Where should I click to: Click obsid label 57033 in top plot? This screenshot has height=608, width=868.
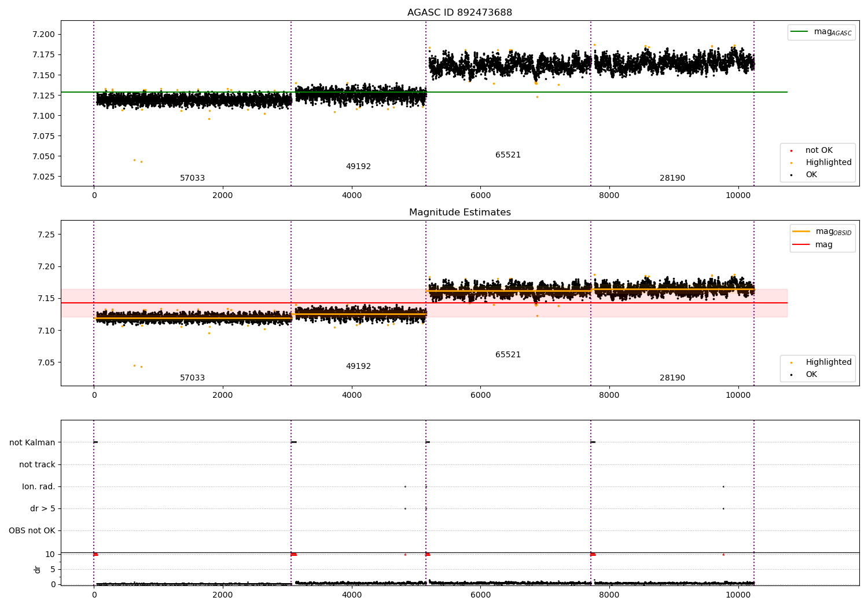point(192,178)
